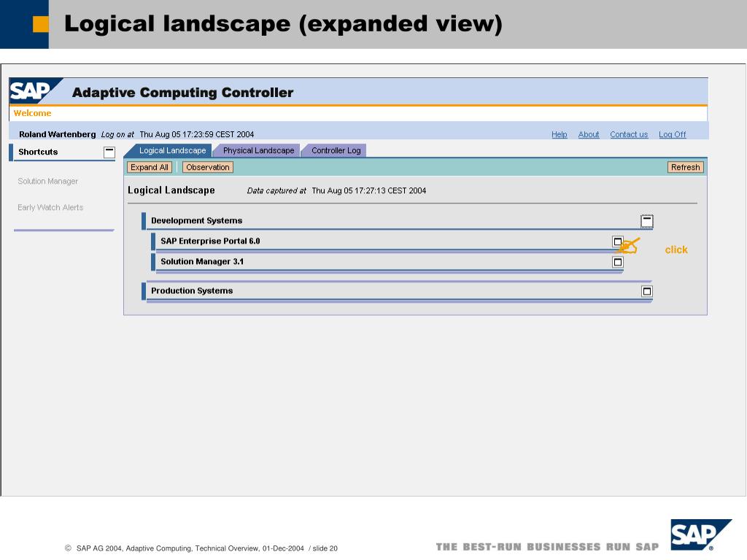Click the data captured timestamp 17:27:13
The width and height of the screenshot is (747, 560).
(368, 190)
